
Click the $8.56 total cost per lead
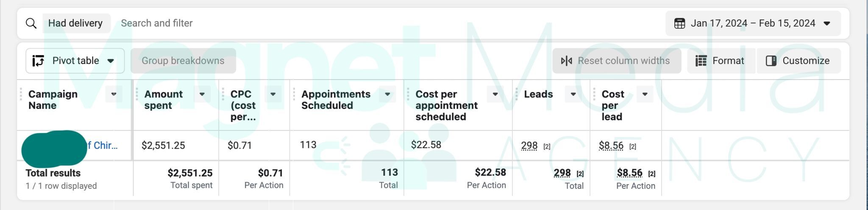(x=629, y=173)
